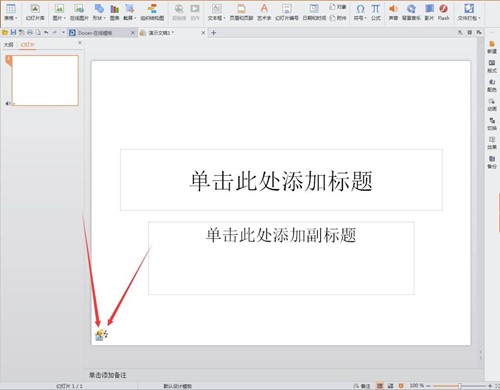Open the slide library (幻灯片库)
This screenshot has height=390, width=500.
point(35,12)
